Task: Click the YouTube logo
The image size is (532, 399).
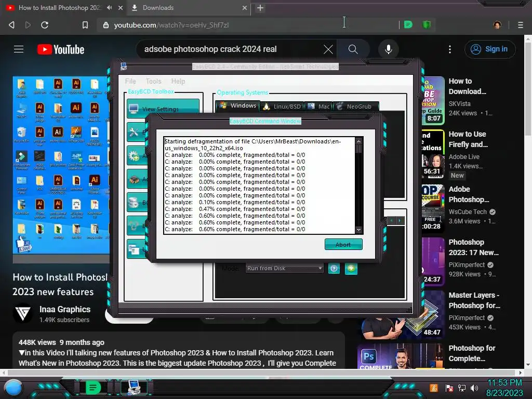Action: (61, 49)
